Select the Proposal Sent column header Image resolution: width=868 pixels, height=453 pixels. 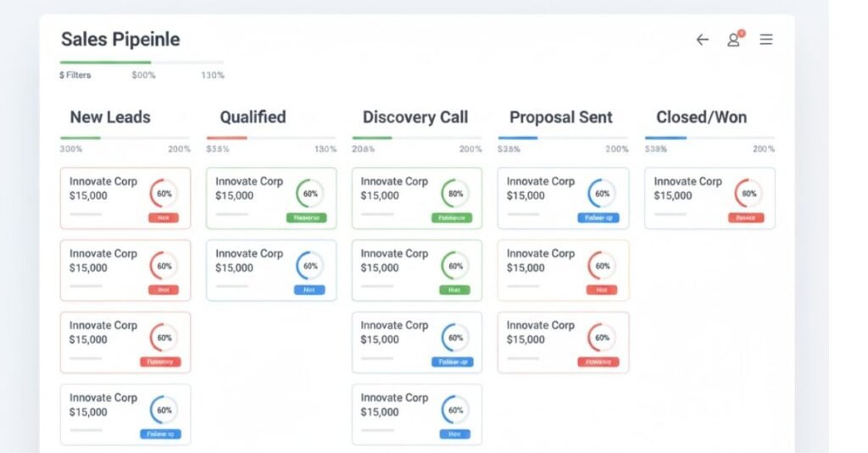coord(561,118)
